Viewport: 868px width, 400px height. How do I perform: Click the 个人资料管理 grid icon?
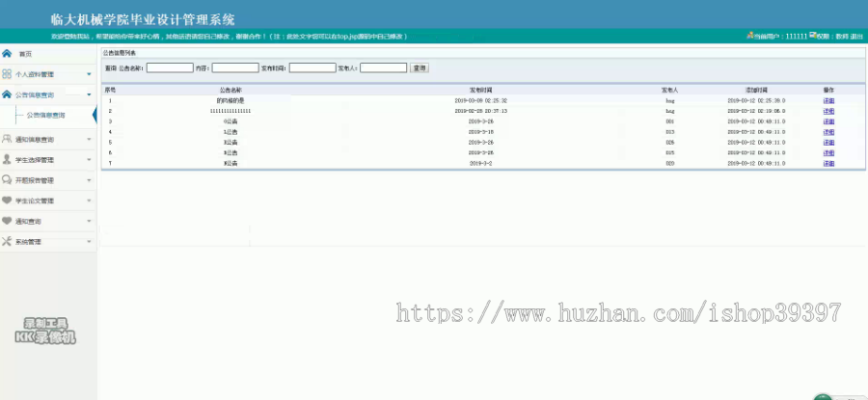click(x=7, y=74)
